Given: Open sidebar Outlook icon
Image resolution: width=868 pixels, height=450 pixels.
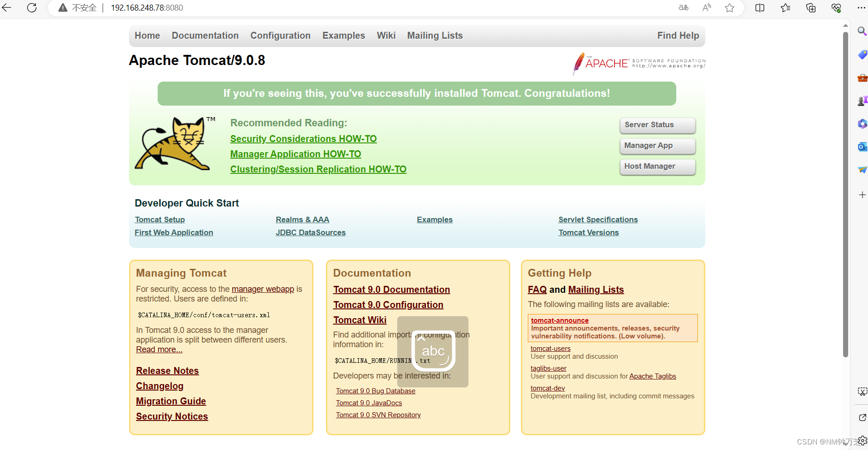Looking at the screenshot, I should coord(862,147).
